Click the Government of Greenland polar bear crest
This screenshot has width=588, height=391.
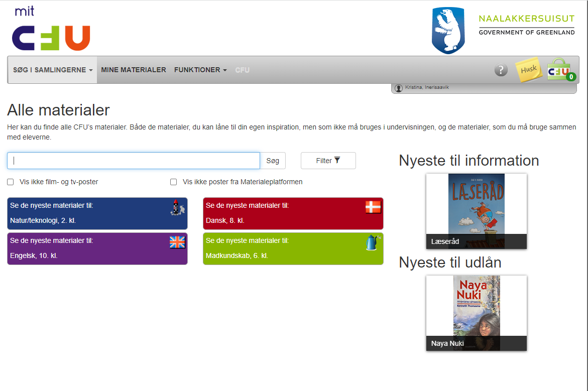[448, 30]
